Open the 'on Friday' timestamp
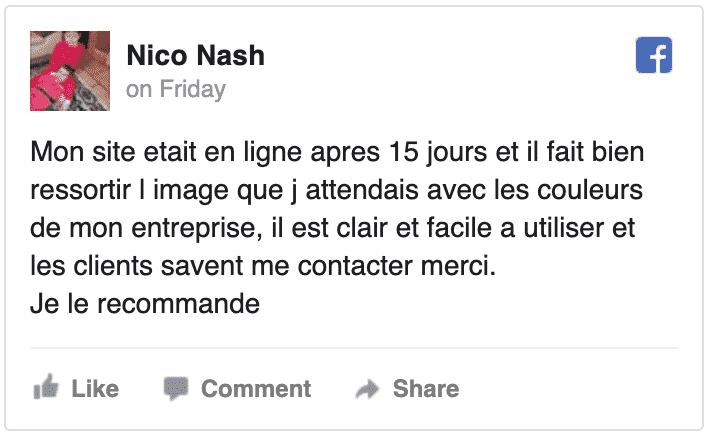Viewport: 708px width, 436px height. (176, 89)
